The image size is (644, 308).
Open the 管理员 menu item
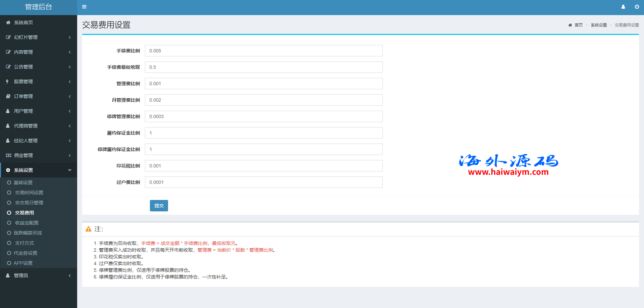coord(21,275)
